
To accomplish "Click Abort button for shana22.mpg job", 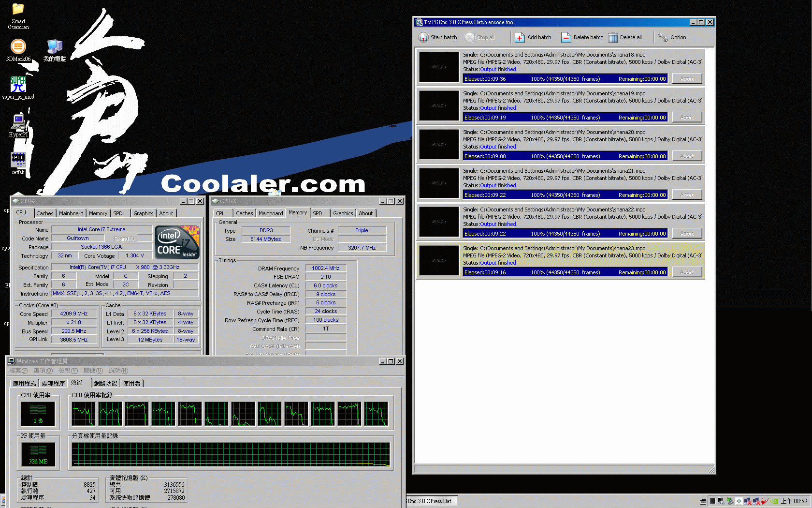I will click(x=687, y=233).
